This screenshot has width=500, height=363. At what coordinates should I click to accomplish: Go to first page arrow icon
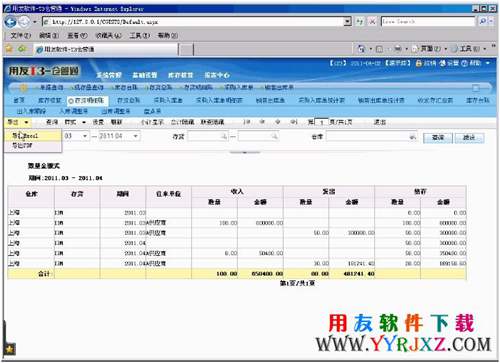tap(247, 122)
